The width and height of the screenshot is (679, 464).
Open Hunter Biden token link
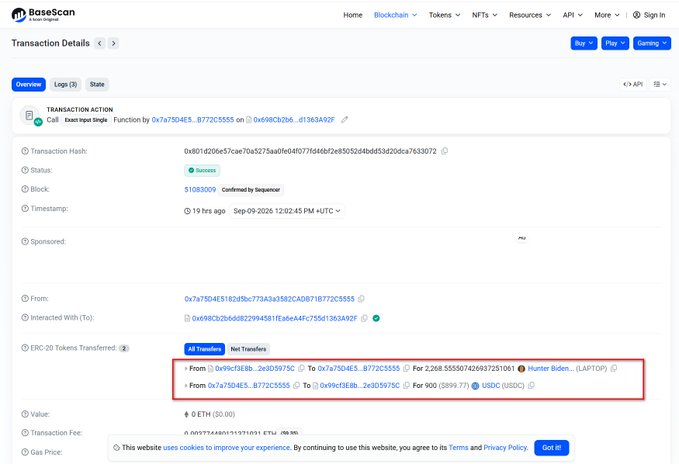tap(551, 368)
